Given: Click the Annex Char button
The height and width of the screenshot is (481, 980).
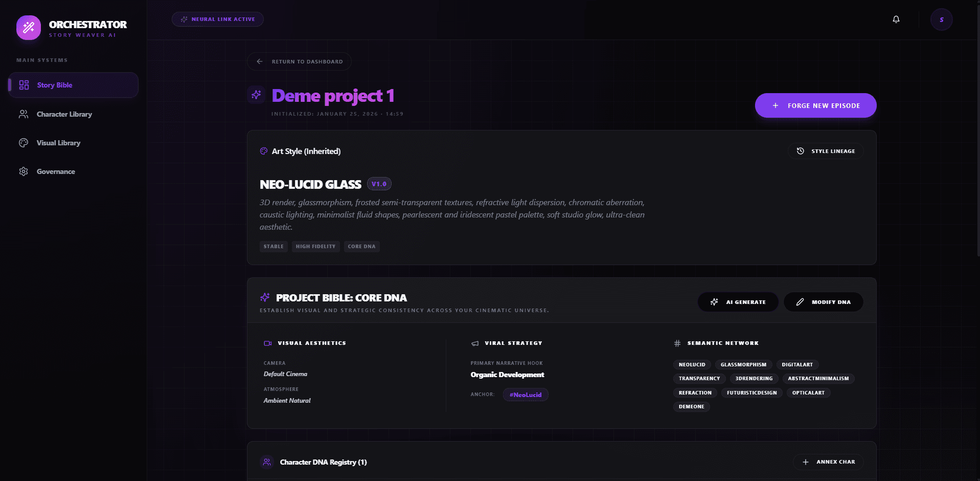Looking at the screenshot, I should click(828, 462).
